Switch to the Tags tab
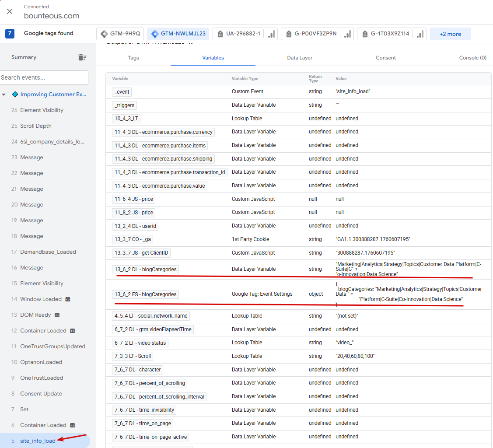The width and height of the screenshot is (493, 448). point(133,58)
